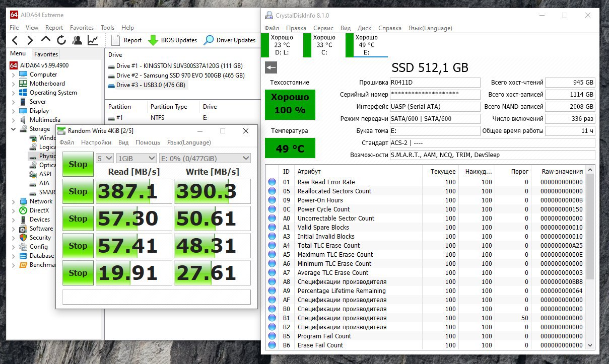609x364 pixels.
Task: Click the Серийный номер field
Action: (x=435, y=94)
